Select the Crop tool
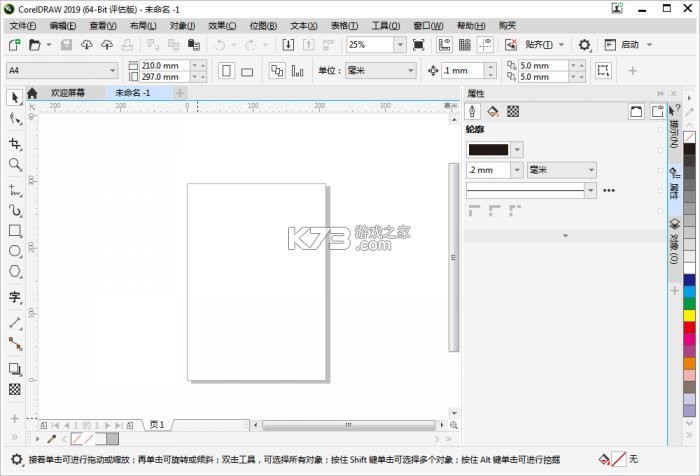The width and height of the screenshot is (700, 476). [15, 143]
